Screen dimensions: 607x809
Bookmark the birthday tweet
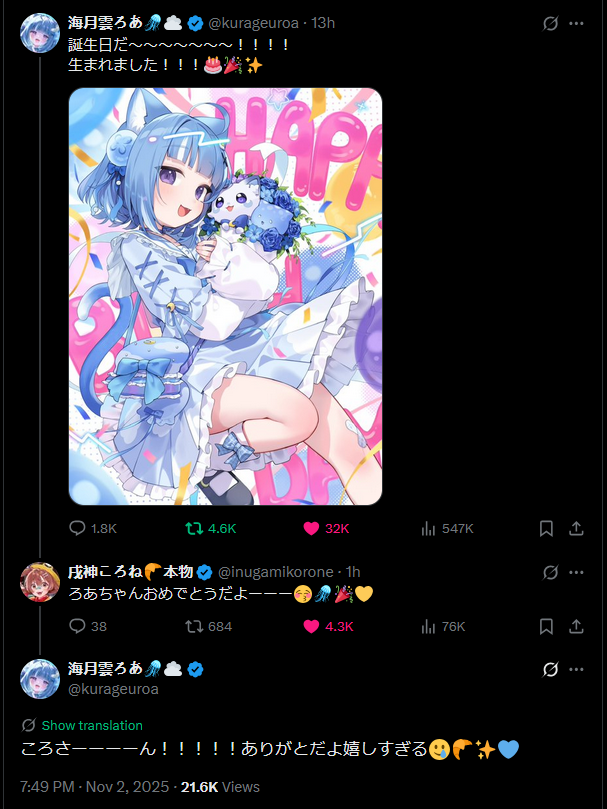546,528
